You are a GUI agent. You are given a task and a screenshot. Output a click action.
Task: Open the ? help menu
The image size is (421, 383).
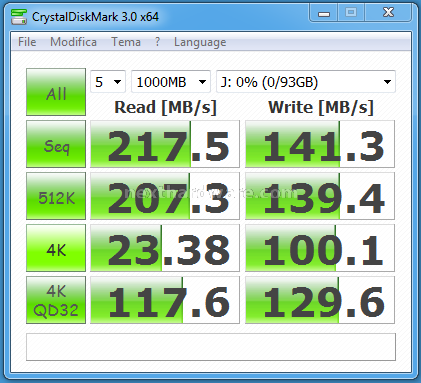[x=157, y=42]
